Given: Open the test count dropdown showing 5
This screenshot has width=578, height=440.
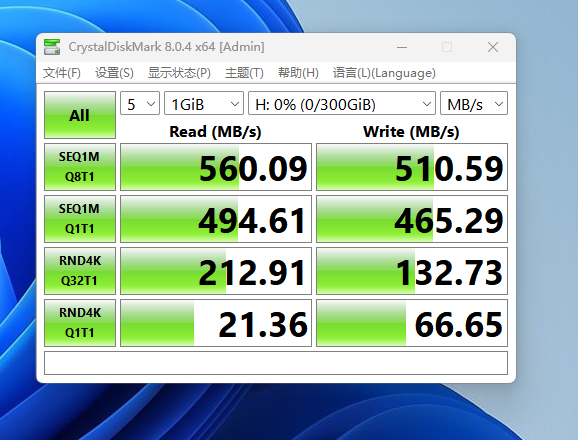Looking at the screenshot, I should coord(140,103).
